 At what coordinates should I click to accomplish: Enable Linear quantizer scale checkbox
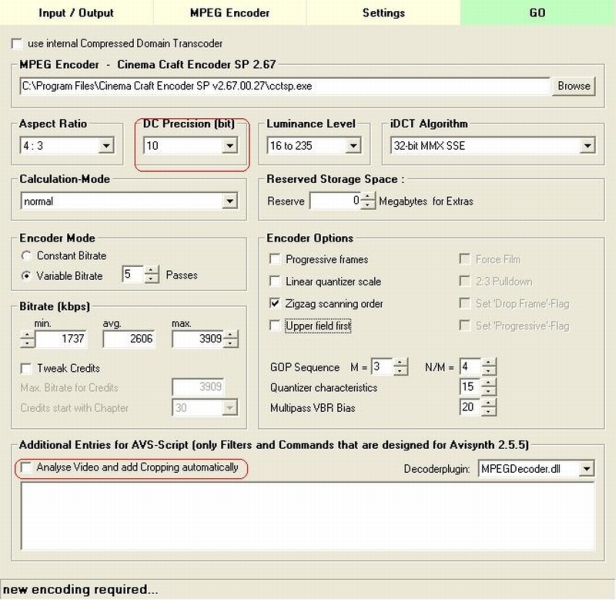pyautogui.click(x=275, y=281)
